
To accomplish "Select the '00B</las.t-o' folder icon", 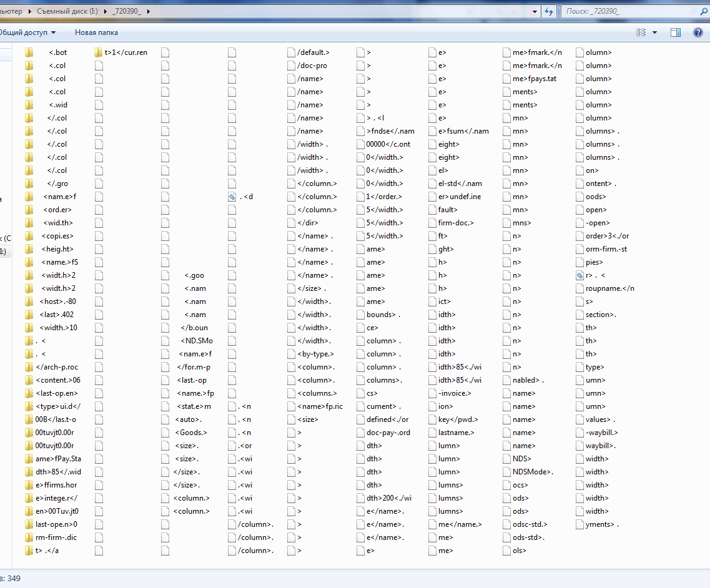I will (29, 419).
